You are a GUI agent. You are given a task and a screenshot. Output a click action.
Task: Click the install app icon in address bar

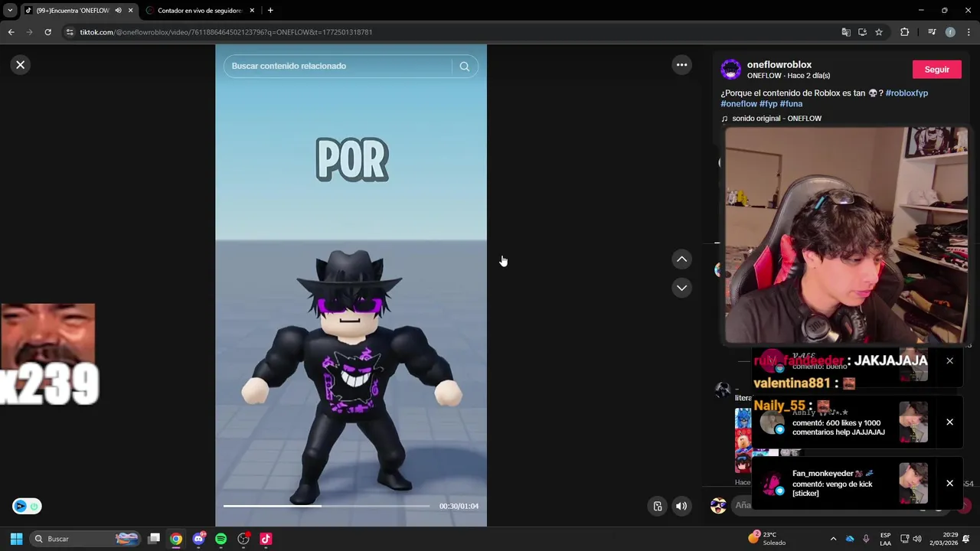point(862,32)
